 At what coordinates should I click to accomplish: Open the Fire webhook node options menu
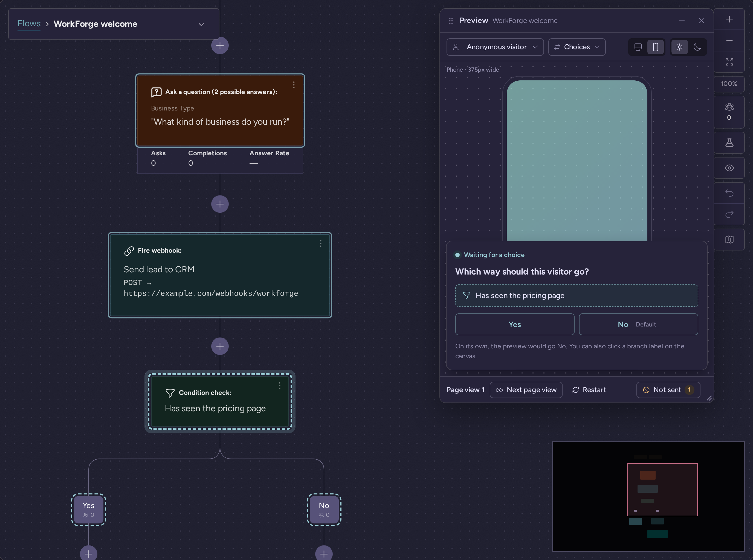[320, 243]
